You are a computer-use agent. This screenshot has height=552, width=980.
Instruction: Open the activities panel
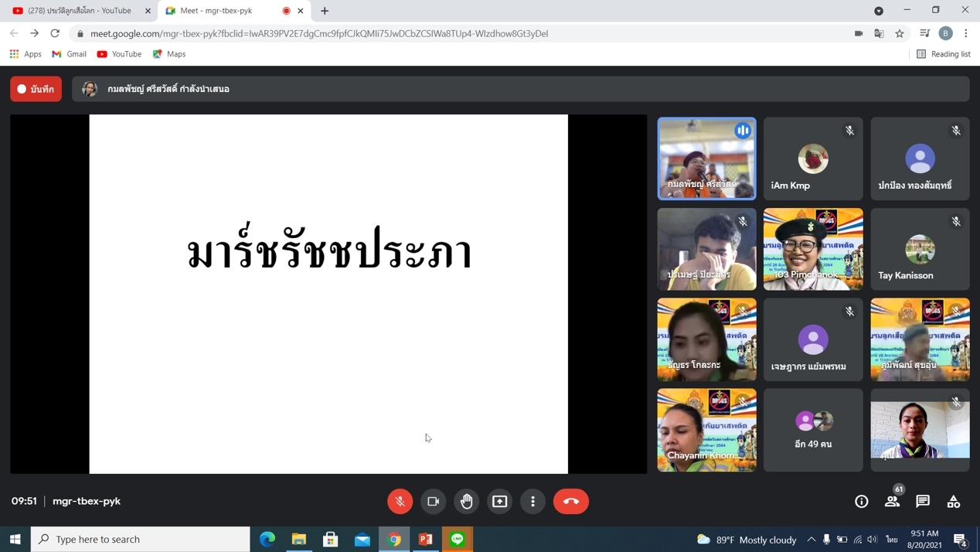click(x=954, y=501)
